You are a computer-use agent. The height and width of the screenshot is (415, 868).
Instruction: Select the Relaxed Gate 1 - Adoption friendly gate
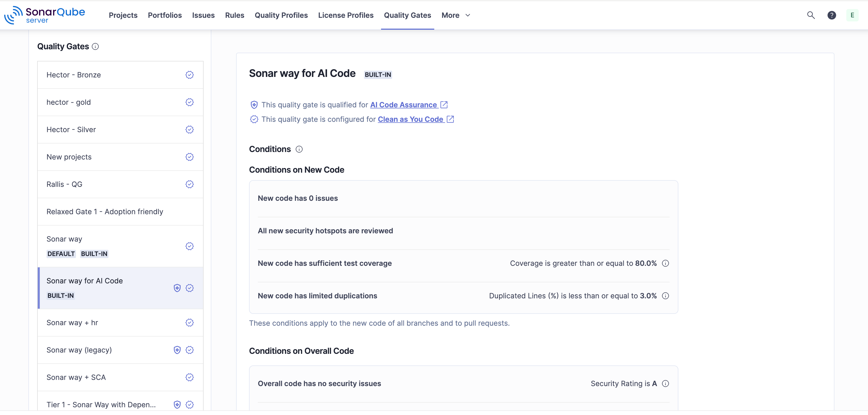tap(105, 212)
